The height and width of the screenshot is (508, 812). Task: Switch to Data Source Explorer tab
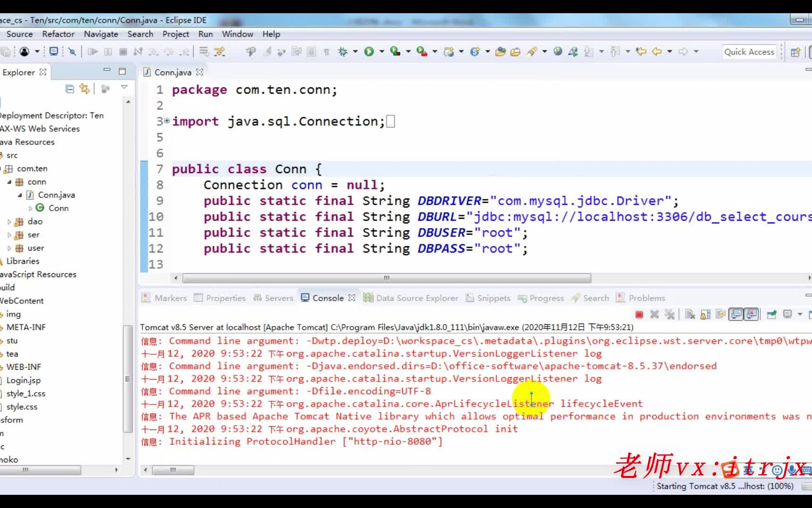[411, 298]
